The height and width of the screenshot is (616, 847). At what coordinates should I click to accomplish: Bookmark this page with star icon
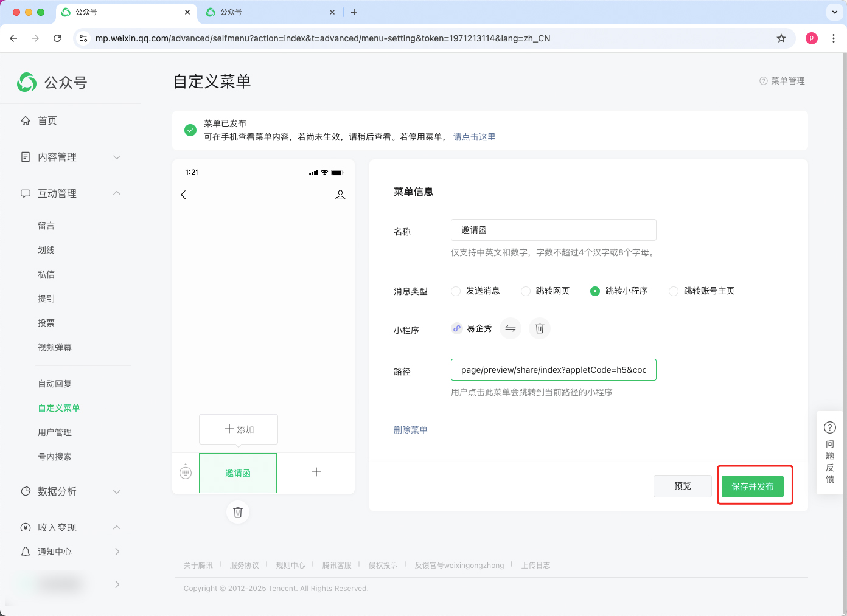(781, 38)
